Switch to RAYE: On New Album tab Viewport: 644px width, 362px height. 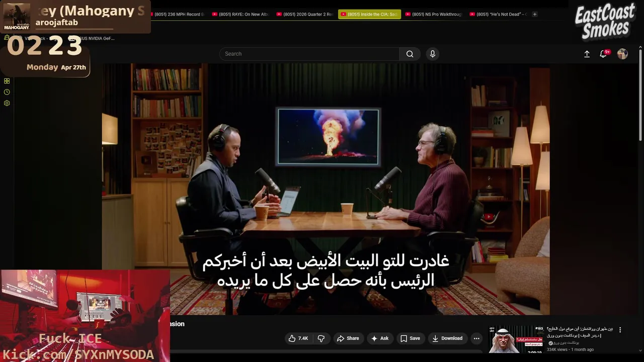coord(240,14)
